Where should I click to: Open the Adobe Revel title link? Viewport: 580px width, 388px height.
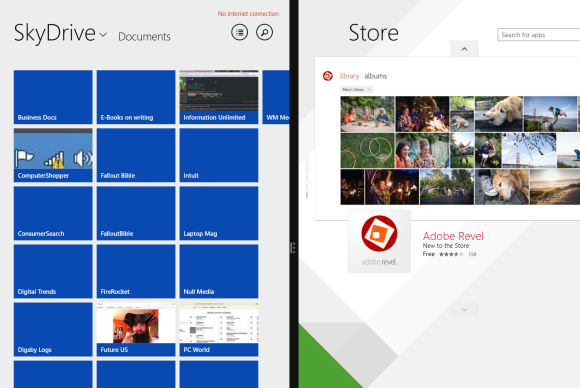click(x=453, y=236)
